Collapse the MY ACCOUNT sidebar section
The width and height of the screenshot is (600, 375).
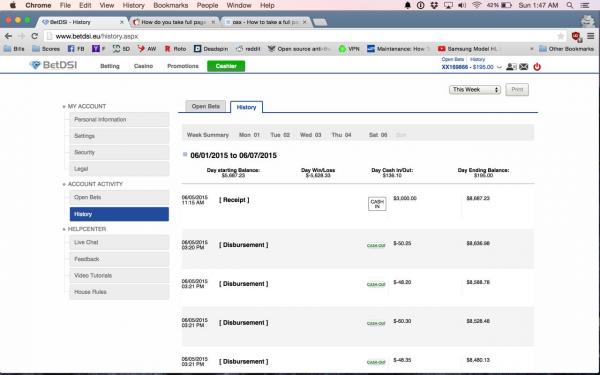[64, 107]
